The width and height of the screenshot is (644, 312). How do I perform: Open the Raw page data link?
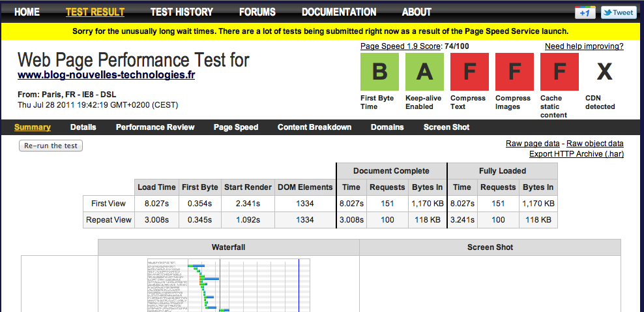[533, 144]
